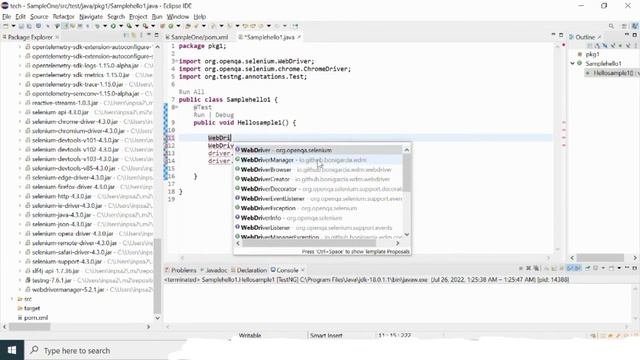The height and width of the screenshot is (360, 640).
Task: Close Samplehello1.java editor tab
Action: point(299,37)
